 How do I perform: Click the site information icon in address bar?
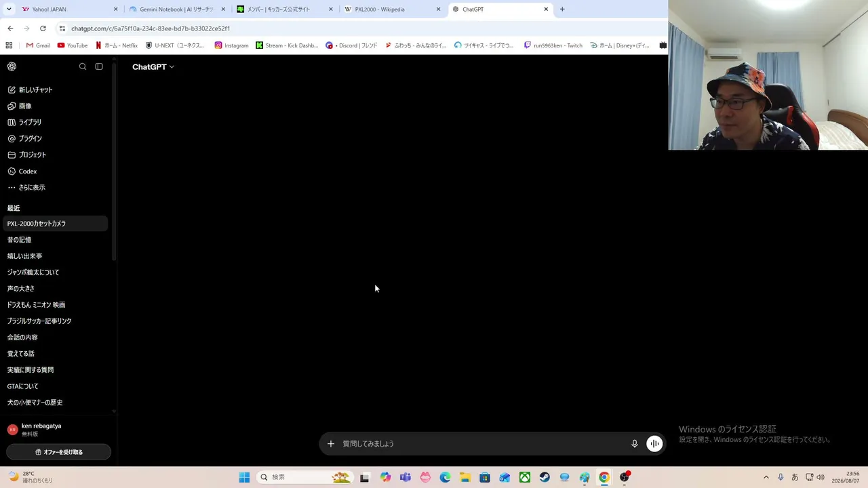[x=62, y=28]
